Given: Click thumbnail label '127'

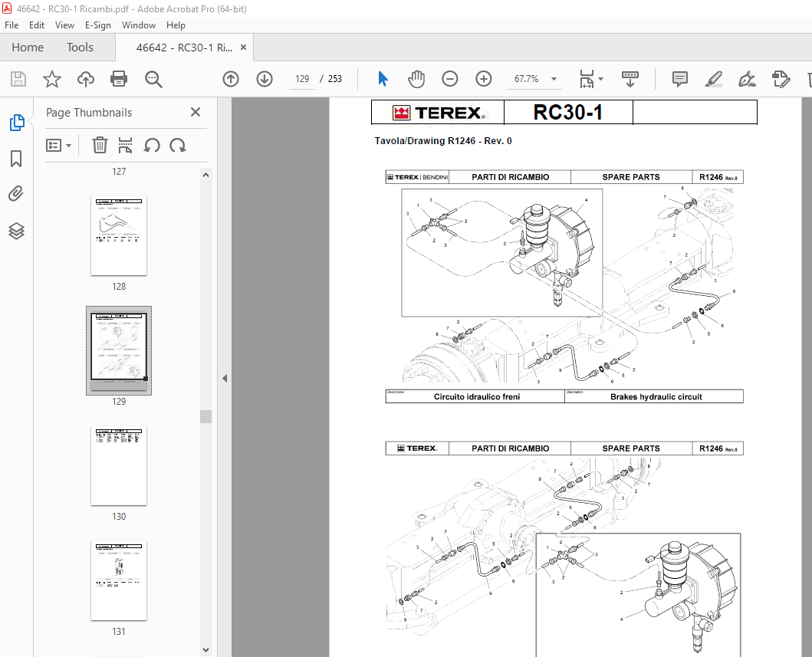Looking at the screenshot, I should tap(119, 172).
